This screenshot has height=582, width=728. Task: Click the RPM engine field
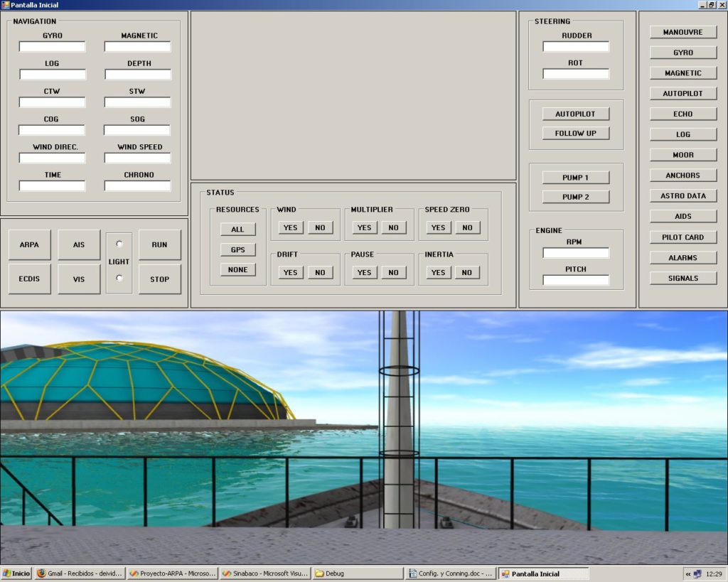(x=575, y=253)
